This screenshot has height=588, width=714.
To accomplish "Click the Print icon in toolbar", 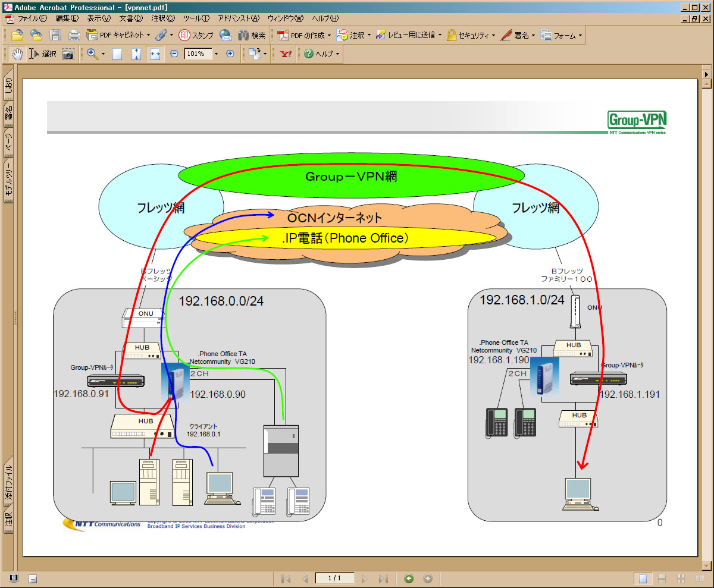I will (x=74, y=35).
